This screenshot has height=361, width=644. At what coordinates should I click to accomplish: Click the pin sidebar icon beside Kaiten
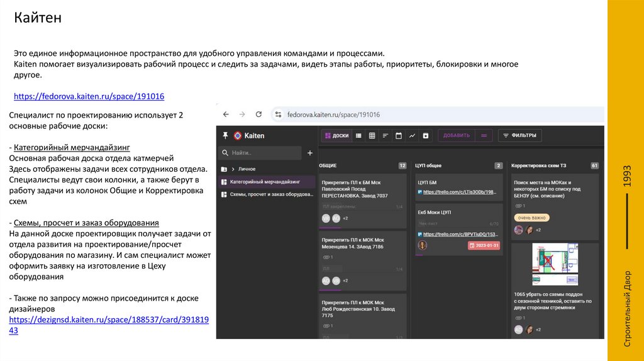click(225, 135)
